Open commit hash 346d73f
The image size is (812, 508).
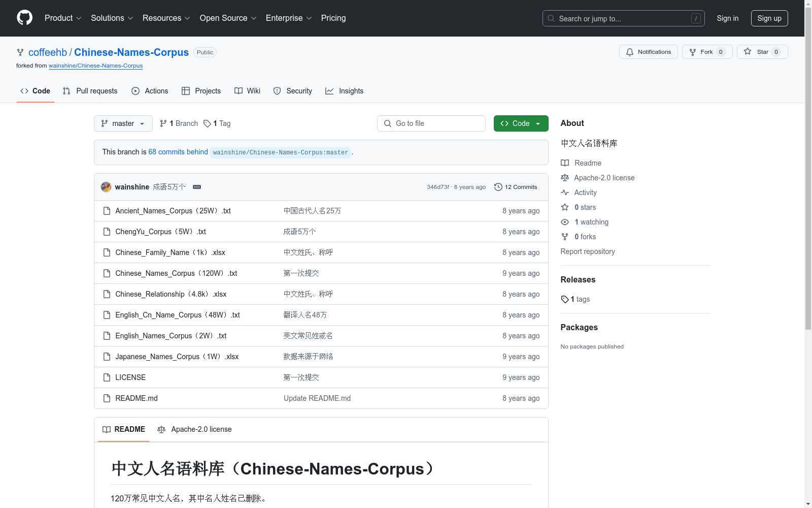[438, 187]
